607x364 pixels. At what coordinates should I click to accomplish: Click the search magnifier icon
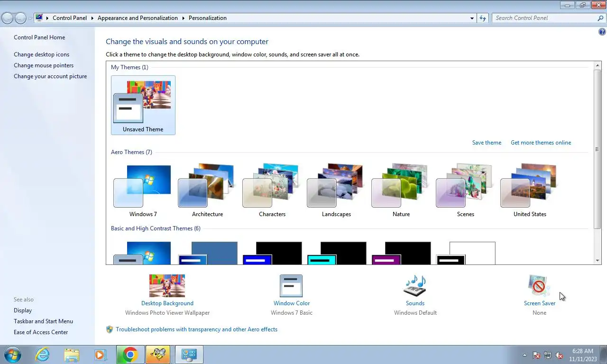point(600,18)
